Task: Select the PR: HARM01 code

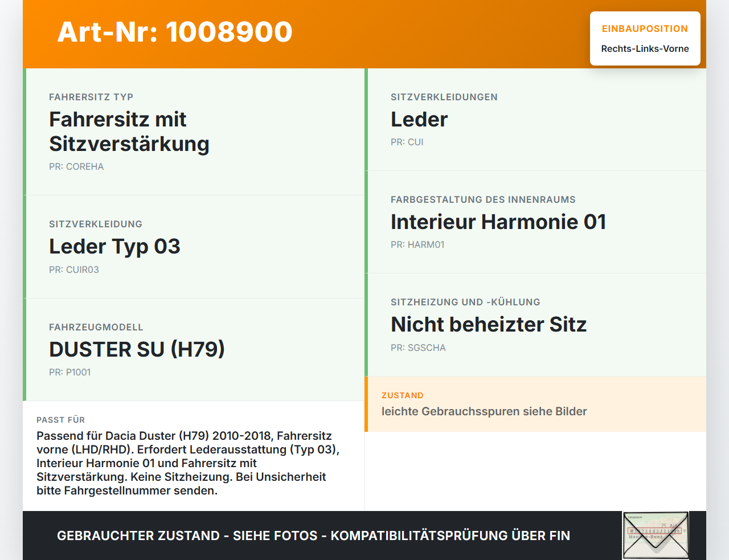Action: tap(417, 244)
